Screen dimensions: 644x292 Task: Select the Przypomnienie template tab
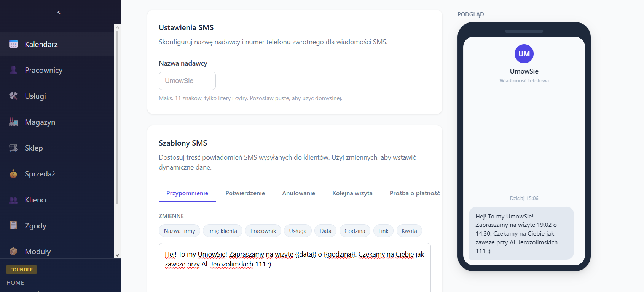coord(187,193)
